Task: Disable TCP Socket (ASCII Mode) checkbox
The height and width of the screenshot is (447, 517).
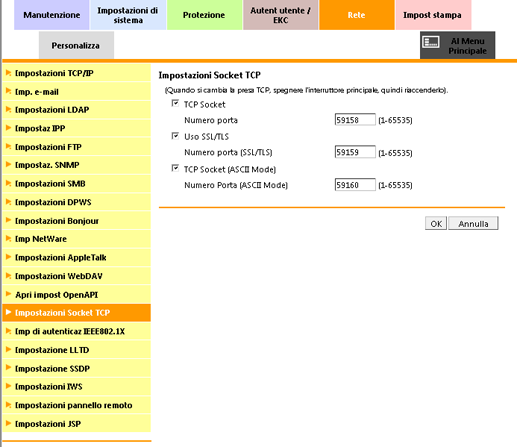Action: pyautogui.click(x=175, y=168)
